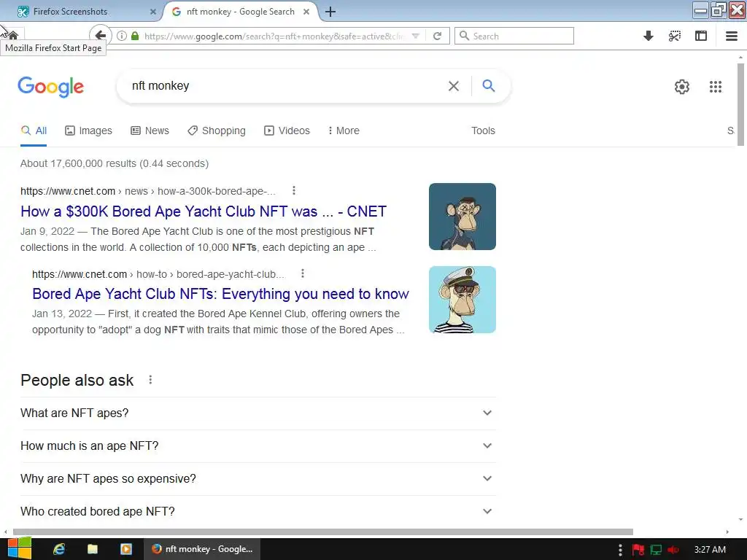This screenshot has width=747, height=560.
Task: Open Firefox downloads arrow icon
Action: pyautogui.click(x=648, y=36)
